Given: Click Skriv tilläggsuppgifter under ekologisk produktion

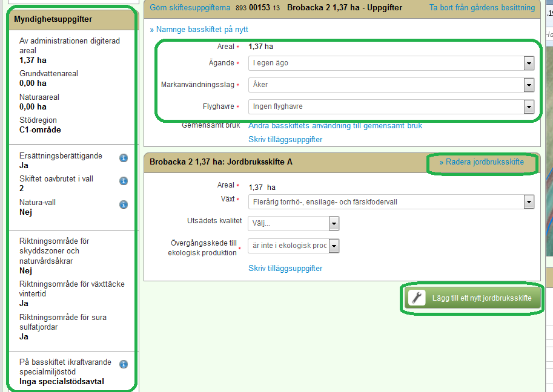Looking at the screenshot, I should click(x=285, y=269).
